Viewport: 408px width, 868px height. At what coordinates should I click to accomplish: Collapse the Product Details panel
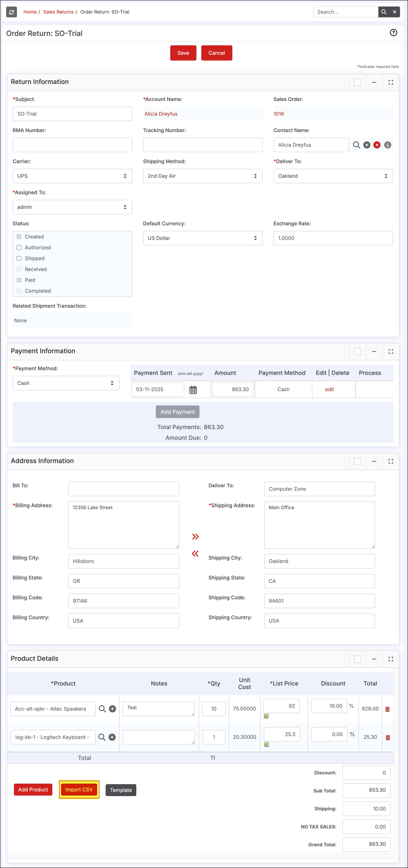[x=374, y=659]
